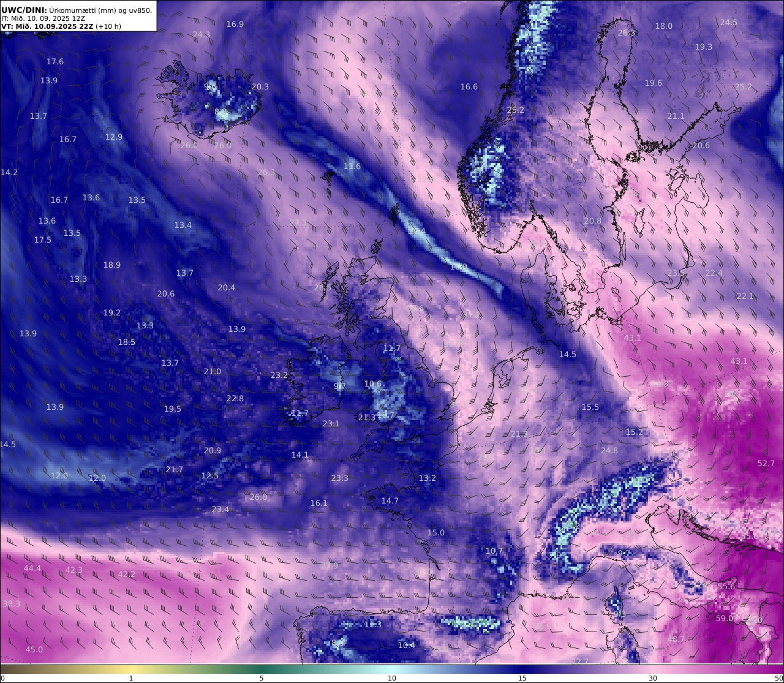Image resolution: width=784 pixels, height=683 pixels.
Task: Click the 52.7 value at the right edge
Action: [766, 463]
